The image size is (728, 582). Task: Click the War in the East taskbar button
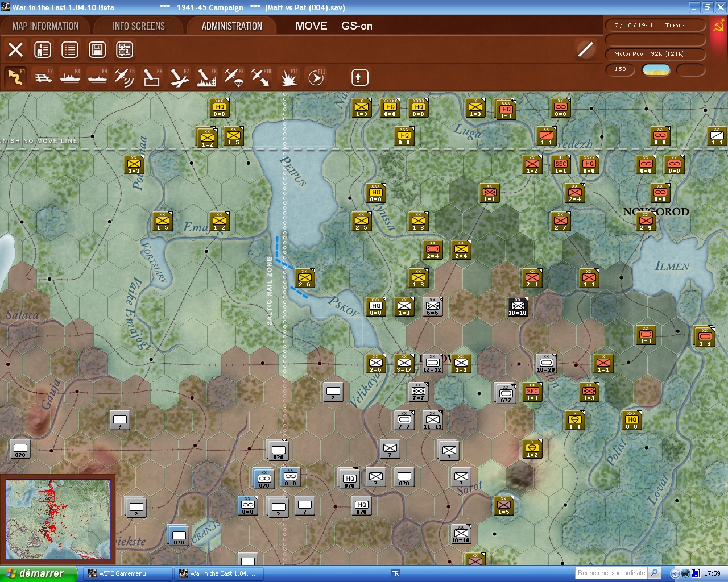coord(220,573)
